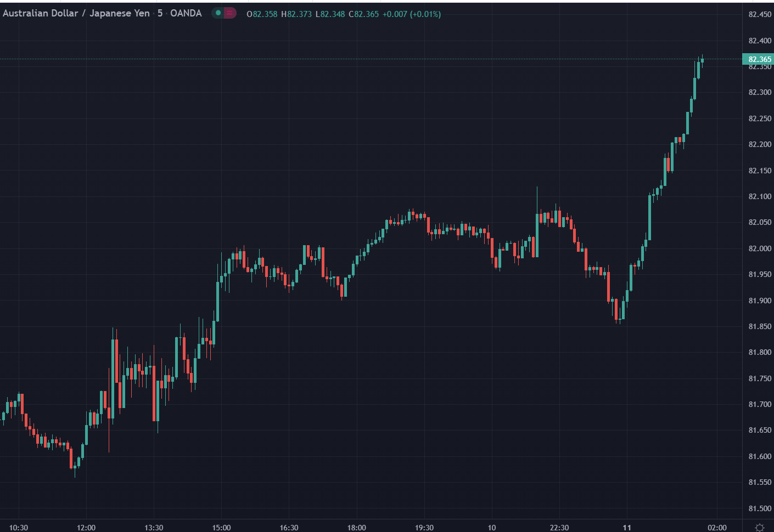Click 02:00 on the time axis
Image resolution: width=774 pixels, height=532 pixels.
(x=717, y=528)
